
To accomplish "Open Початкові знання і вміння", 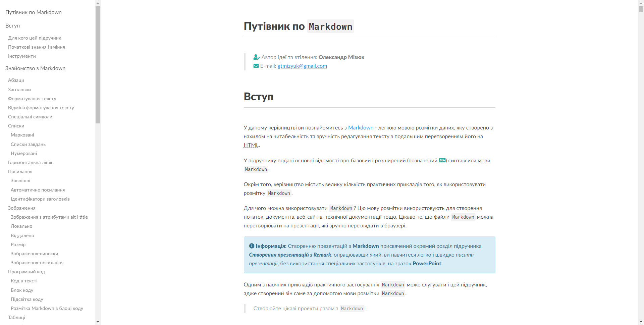I will (37, 47).
